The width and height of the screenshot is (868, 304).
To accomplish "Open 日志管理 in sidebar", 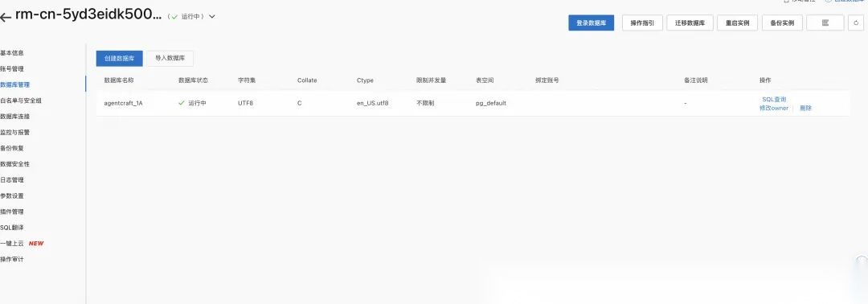I will [11, 180].
